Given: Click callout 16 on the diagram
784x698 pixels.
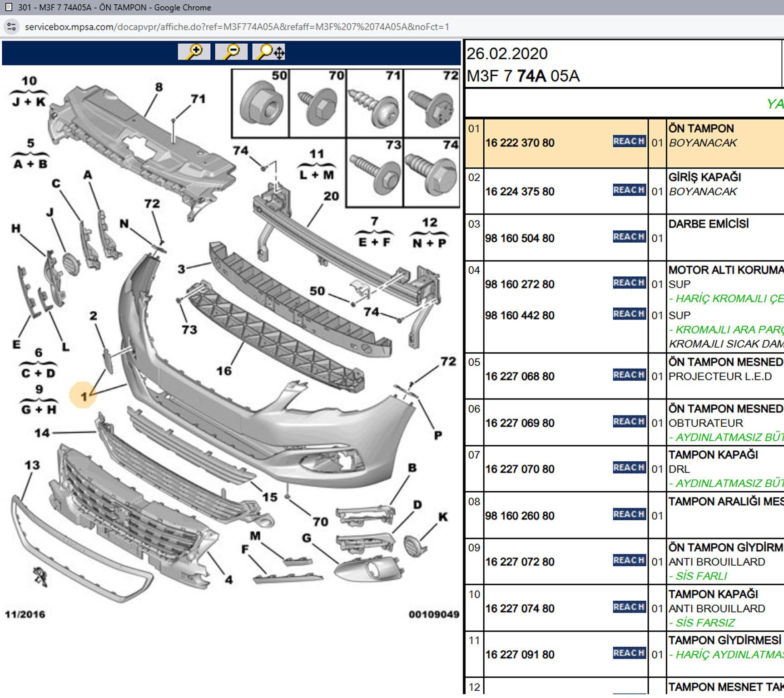Looking at the screenshot, I should click(224, 371).
